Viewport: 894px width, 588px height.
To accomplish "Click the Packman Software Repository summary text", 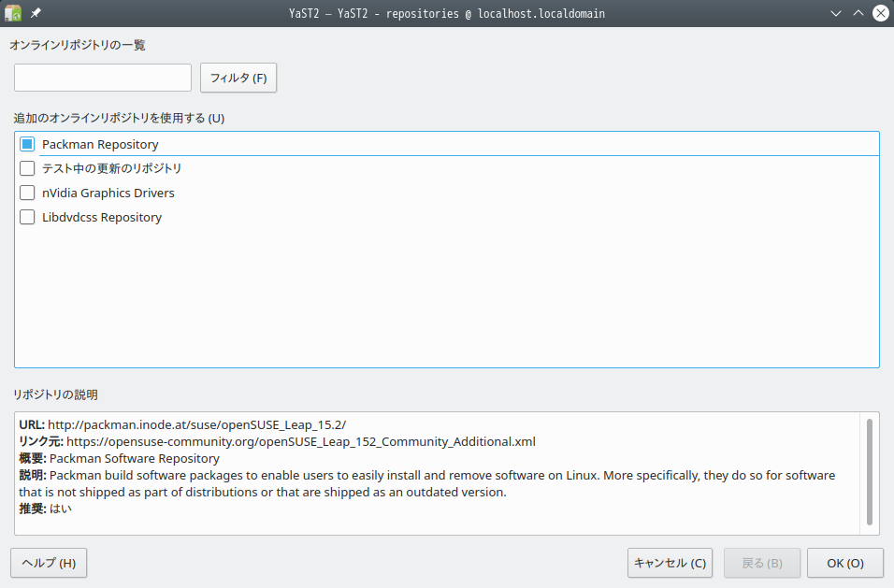I will click(x=135, y=459).
